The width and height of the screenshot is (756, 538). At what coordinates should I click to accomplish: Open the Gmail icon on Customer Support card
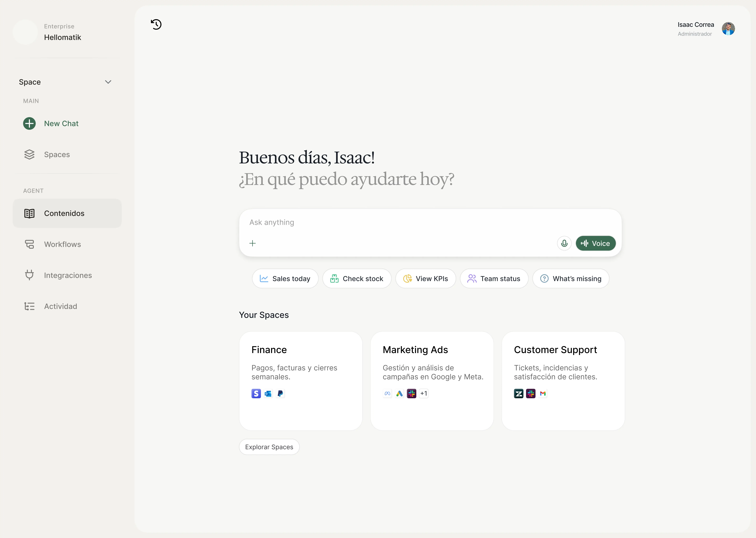[543, 393]
